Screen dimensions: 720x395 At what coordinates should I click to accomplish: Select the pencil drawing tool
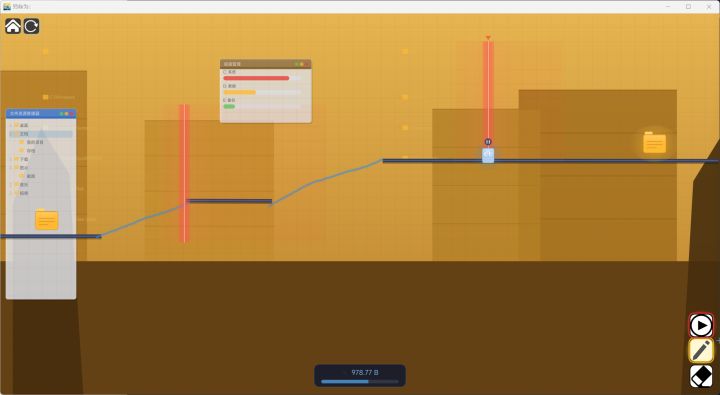(701, 350)
